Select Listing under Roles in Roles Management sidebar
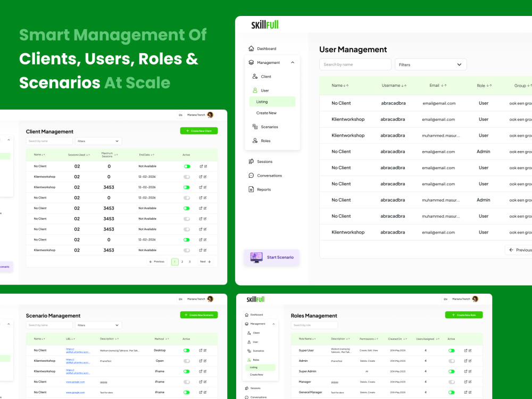This screenshot has height=399, width=532. click(x=260, y=368)
